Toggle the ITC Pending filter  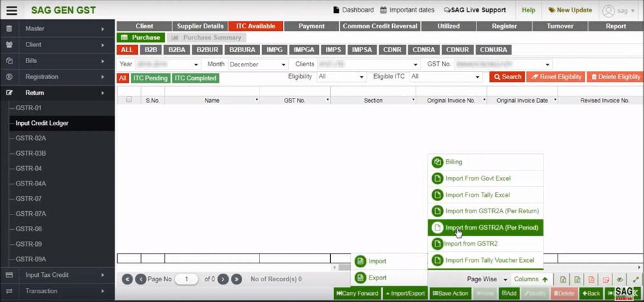pos(150,78)
